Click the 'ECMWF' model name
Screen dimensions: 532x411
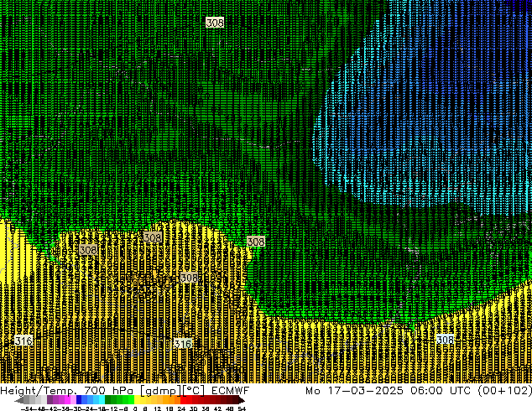pyautogui.click(x=231, y=391)
